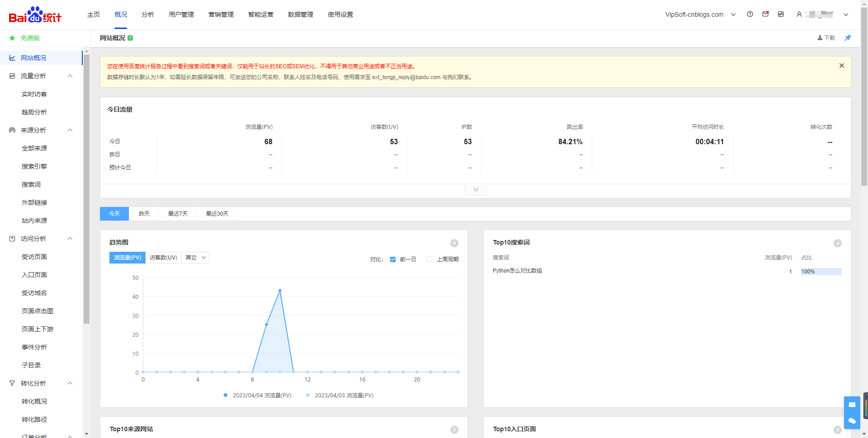868x438 pixels.
Task: Open 趋势分析 in the sidebar
Action: click(x=34, y=112)
